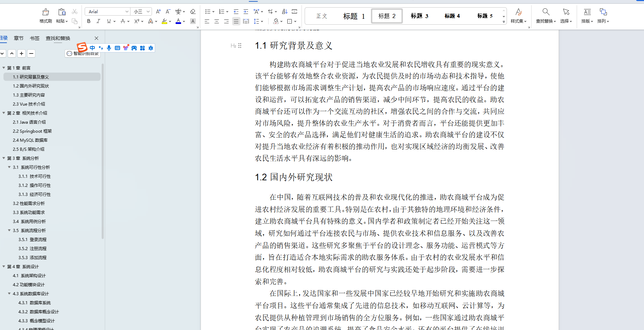The image size is (644, 330).
Task: Insert a numbered list
Action: coord(222,11)
